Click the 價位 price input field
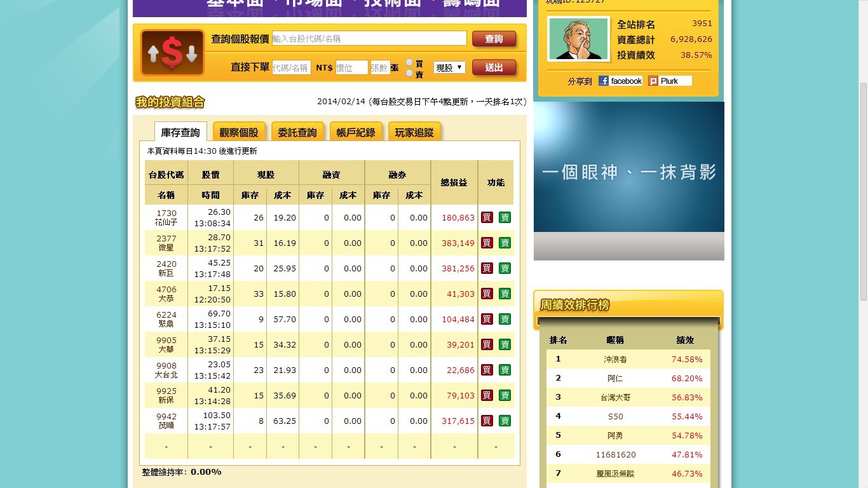This screenshot has width=868, height=488. (351, 67)
